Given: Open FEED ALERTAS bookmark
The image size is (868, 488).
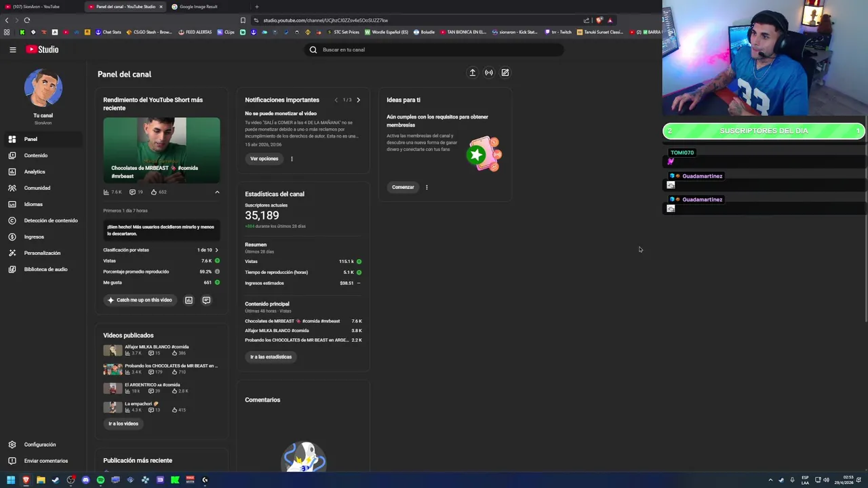Looking at the screenshot, I should coord(195,32).
